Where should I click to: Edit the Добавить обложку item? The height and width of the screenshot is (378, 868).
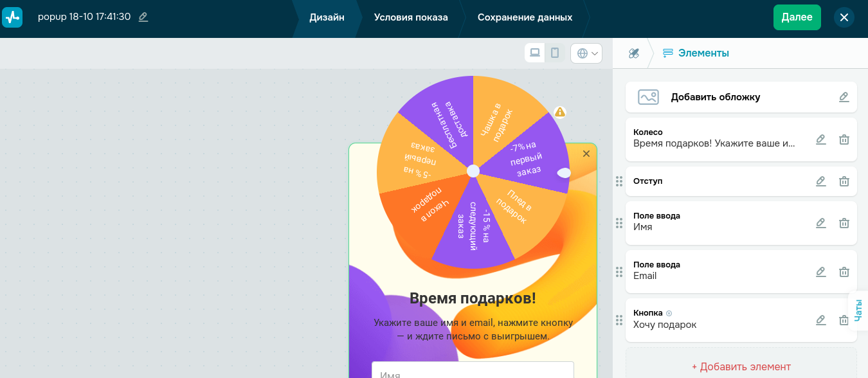[x=844, y=97]
